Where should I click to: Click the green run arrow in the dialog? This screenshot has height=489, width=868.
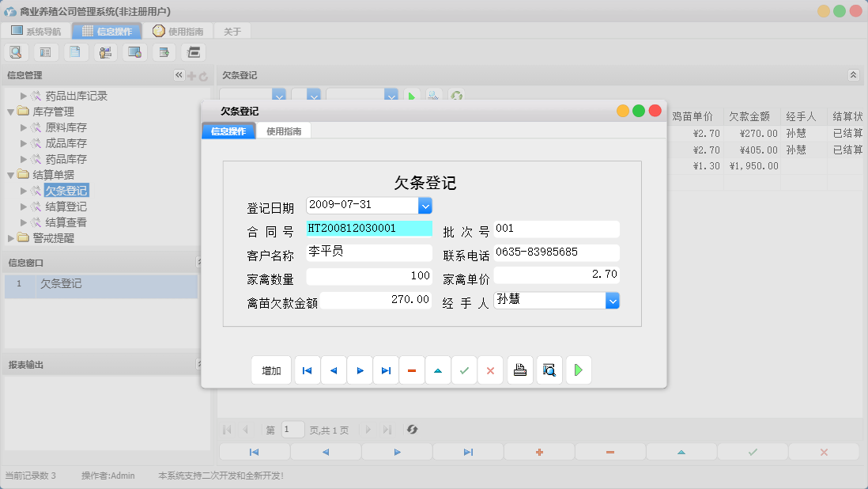[x=578, y=370]
